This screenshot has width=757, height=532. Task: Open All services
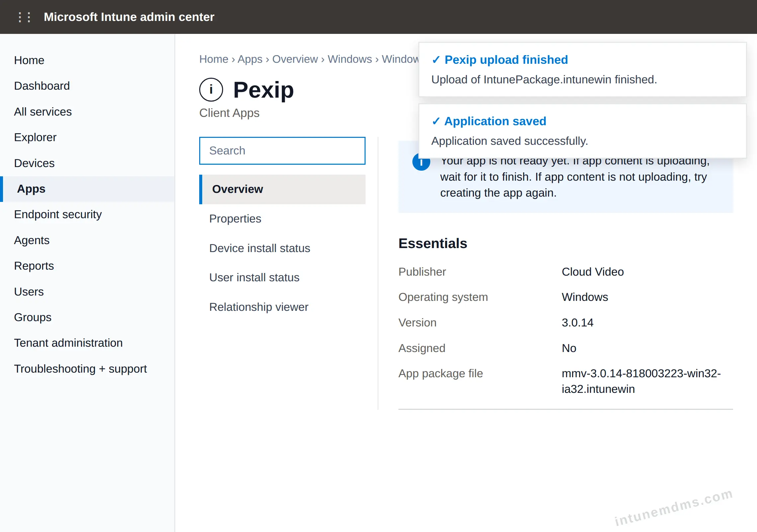[x=43, y=112]
